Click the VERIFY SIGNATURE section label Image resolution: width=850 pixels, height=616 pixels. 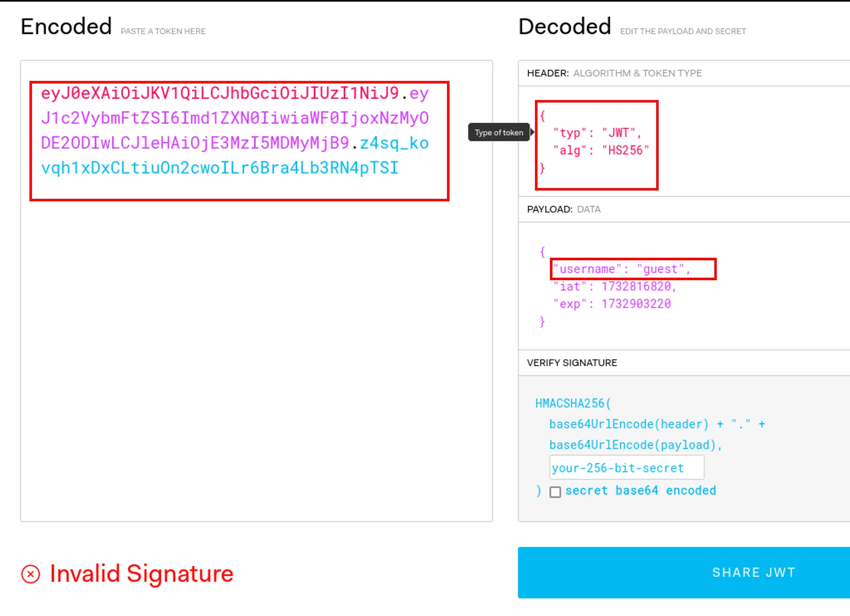coord(572,363)
